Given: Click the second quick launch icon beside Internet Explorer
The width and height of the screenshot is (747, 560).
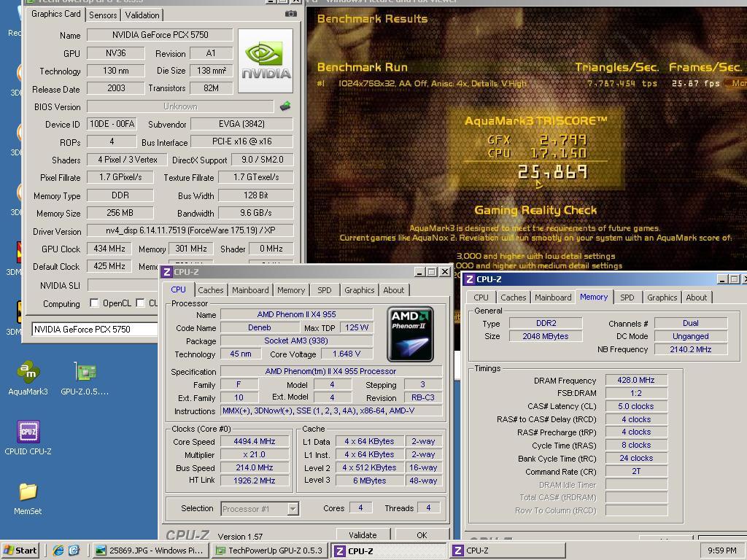Looking at the screenshot, I should [74, 551].
